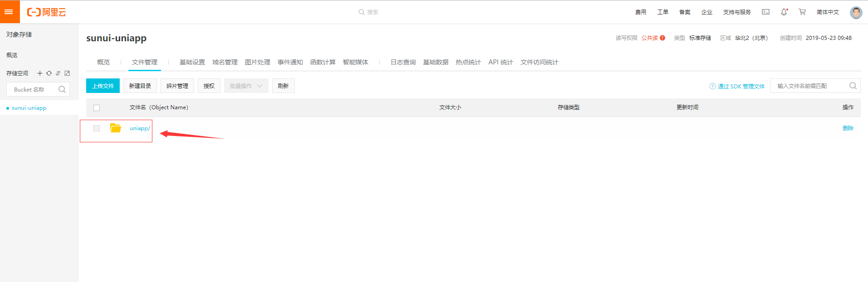
Task: Focus the file name prefix search field
Action: tap(815, 86)
